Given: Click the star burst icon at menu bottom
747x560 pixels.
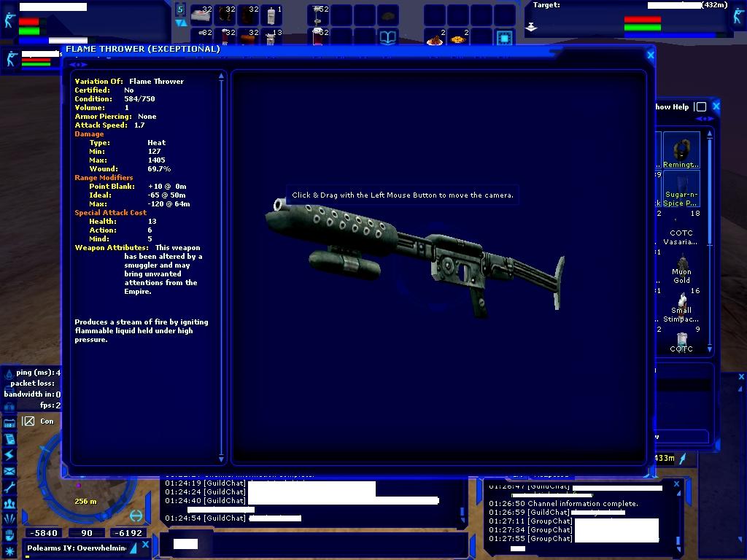Looking at the screenshot, I should 9,551.
